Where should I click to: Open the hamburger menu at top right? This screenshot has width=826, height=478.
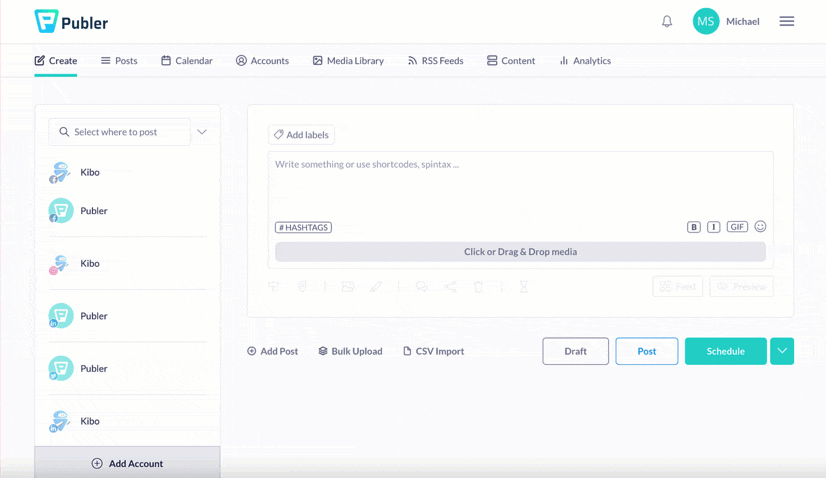tap(787, 21)
